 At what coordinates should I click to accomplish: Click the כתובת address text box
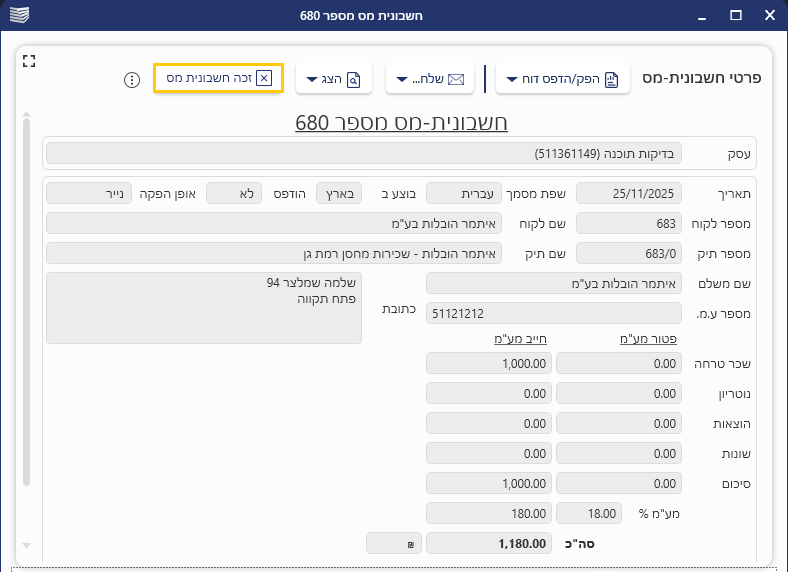pos(204,308)
